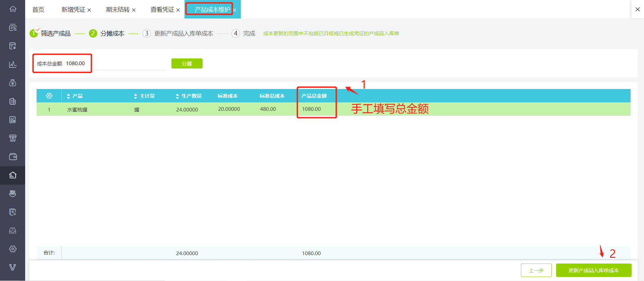Select the 产品总金额 cell showing 1080.00

[317, 109]
